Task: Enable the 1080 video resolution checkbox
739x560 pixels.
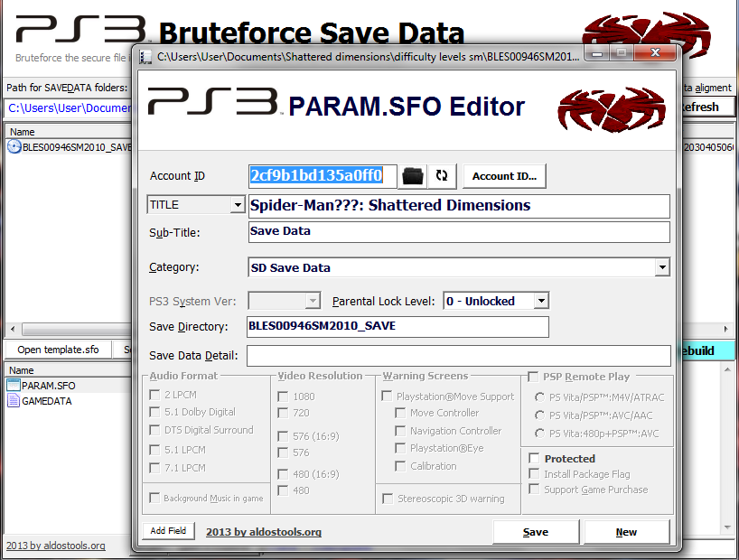Action: point(283,397)
